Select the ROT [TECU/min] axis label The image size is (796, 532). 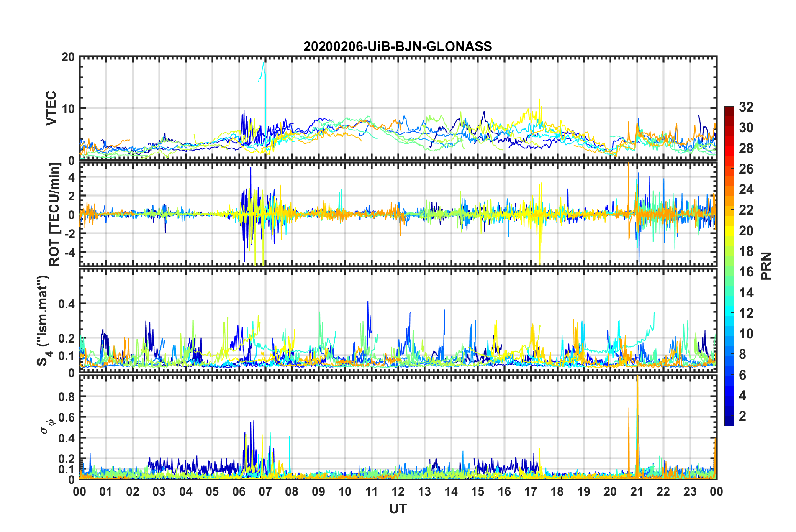click(54, 214)
